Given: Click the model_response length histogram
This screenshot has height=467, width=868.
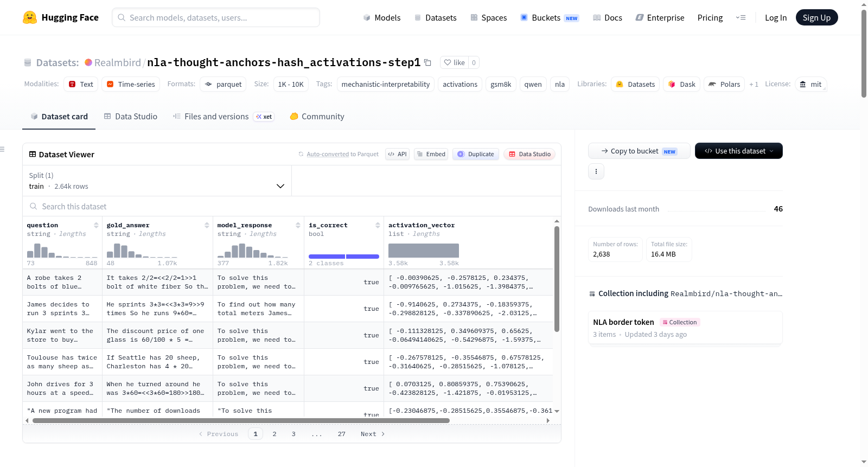Looking at the screenshot, I should click(x=253, y=250).
